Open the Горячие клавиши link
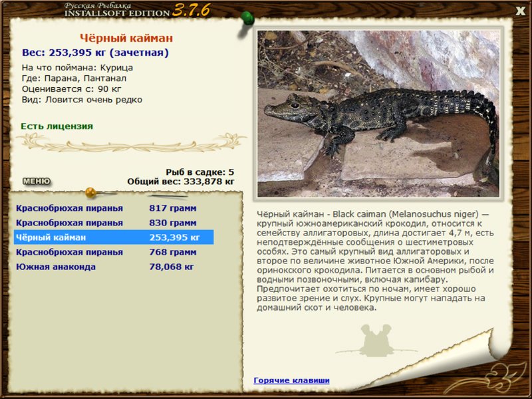 (291, 380)
